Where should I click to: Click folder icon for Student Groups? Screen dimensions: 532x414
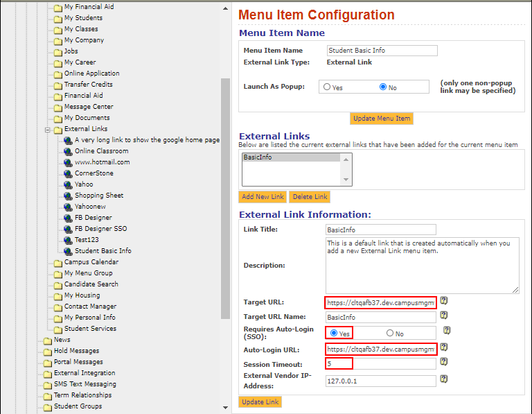pyautogui.click(x=48, y=407)
